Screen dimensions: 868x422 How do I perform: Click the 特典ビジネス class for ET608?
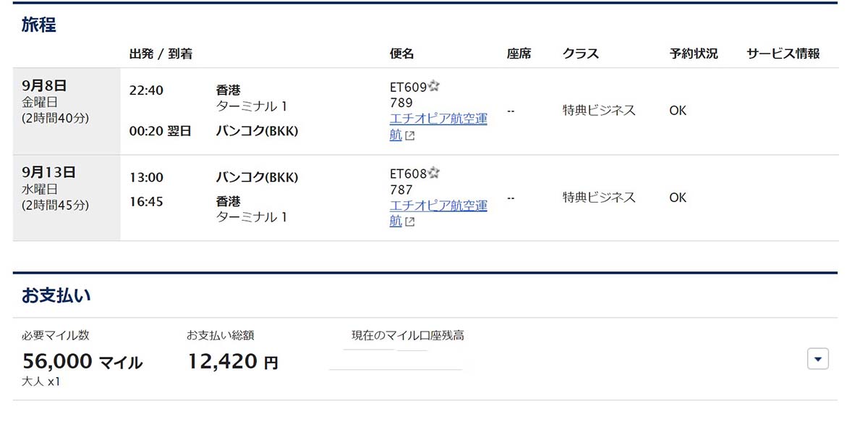(599, 197)
